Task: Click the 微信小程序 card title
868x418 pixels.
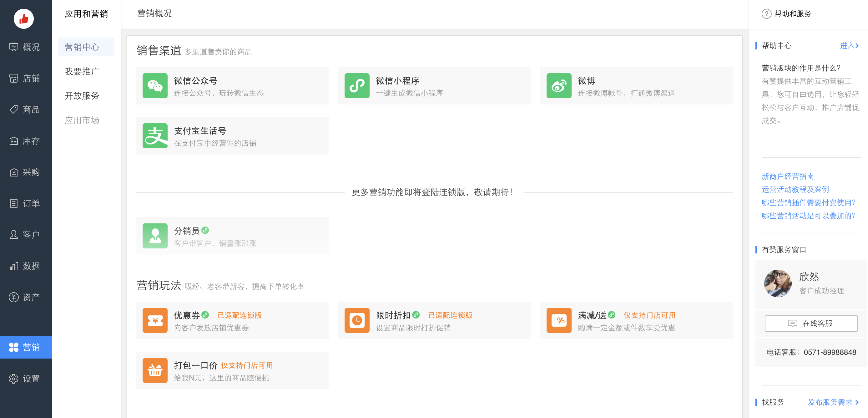Action: pos(397,81)
